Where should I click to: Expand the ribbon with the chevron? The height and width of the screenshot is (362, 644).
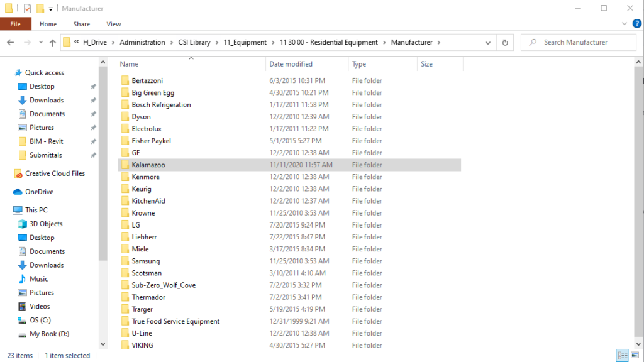[625, 24]
